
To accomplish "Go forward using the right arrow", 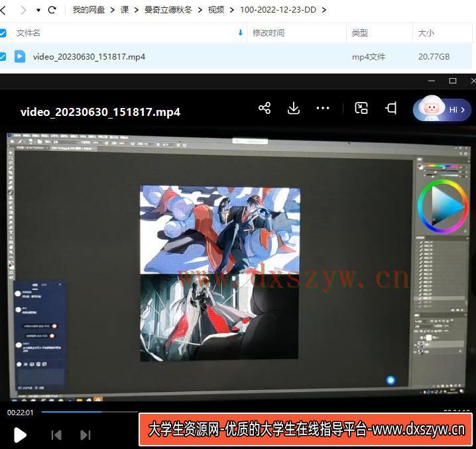I will pos(23,10).
